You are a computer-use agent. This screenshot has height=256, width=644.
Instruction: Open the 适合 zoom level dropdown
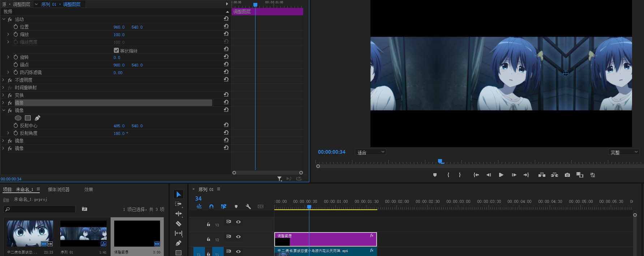(371, 152)
